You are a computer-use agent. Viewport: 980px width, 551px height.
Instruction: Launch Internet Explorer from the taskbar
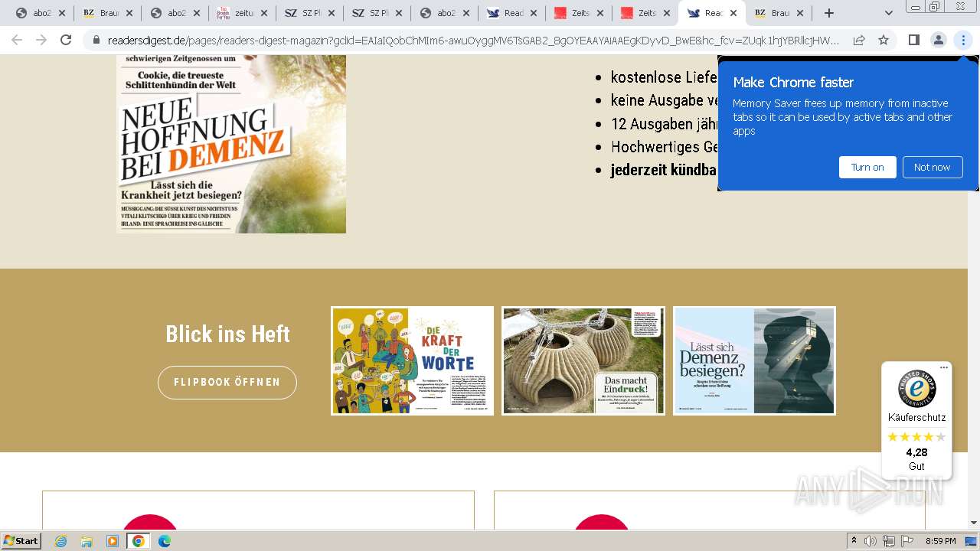[60, 541]
